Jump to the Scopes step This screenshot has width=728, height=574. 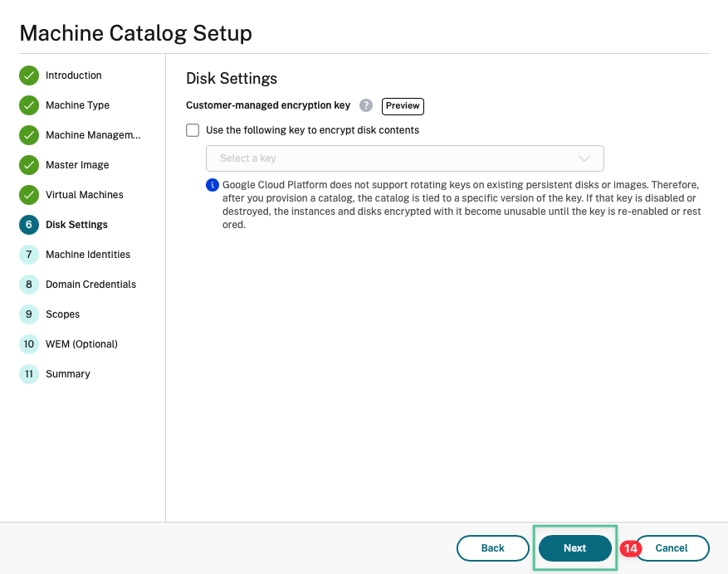click(62, 314)
